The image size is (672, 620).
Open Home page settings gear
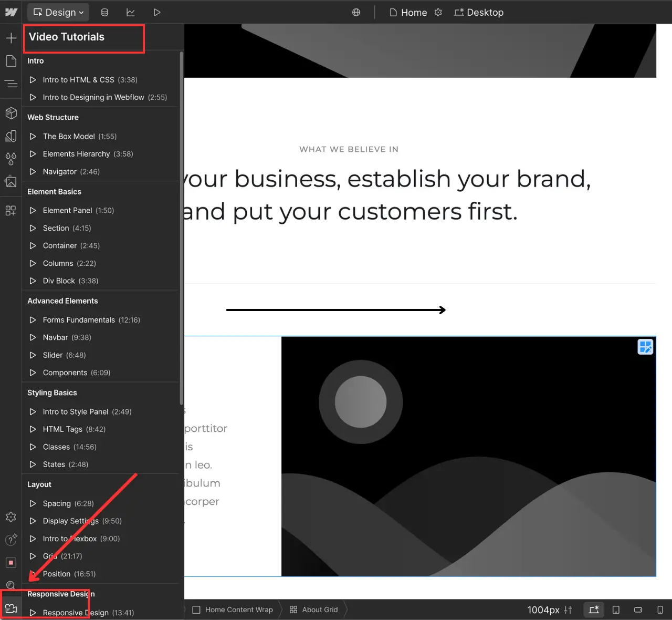point(438,12)
